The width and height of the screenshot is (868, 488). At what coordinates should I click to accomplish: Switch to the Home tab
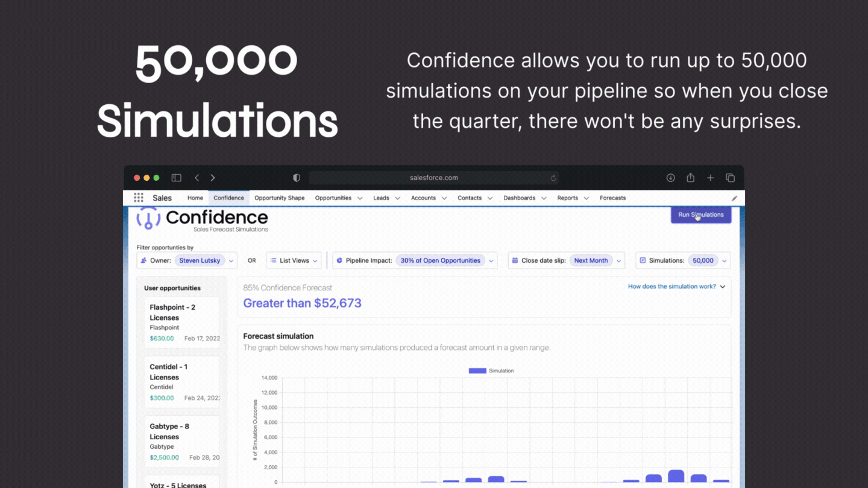195,198
